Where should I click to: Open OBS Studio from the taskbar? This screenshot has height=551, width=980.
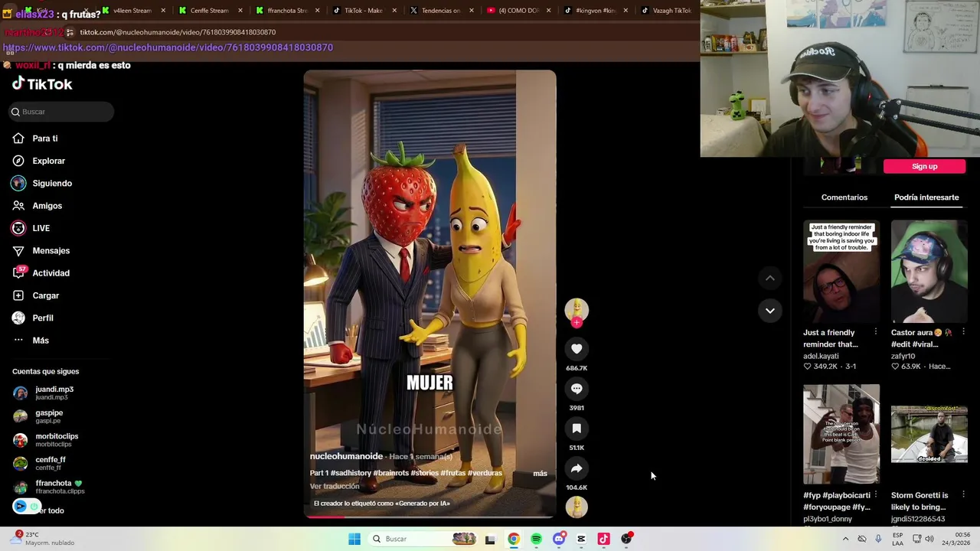click(626, 539)
